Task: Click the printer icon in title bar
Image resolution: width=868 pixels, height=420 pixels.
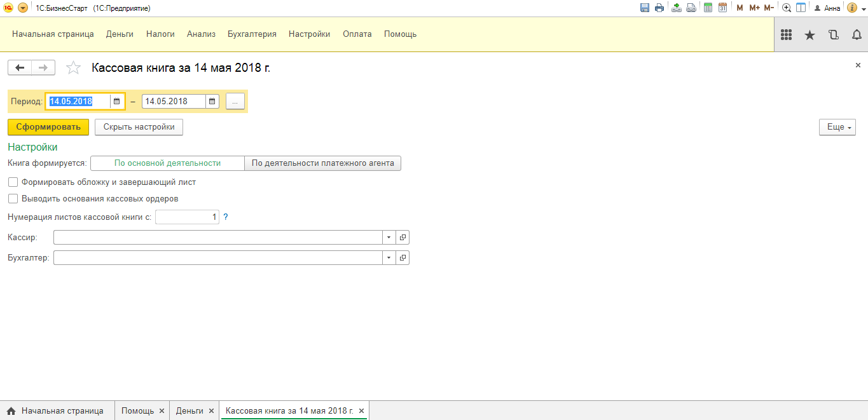Action: coord(659,8)
